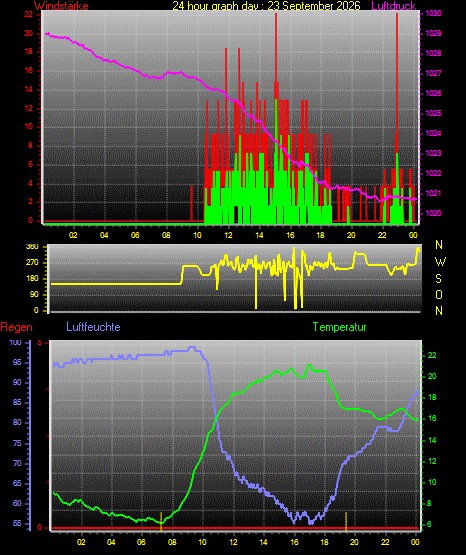Click the 12 hour tick on wind graph

pyautogui.click(x=228, y=235)
